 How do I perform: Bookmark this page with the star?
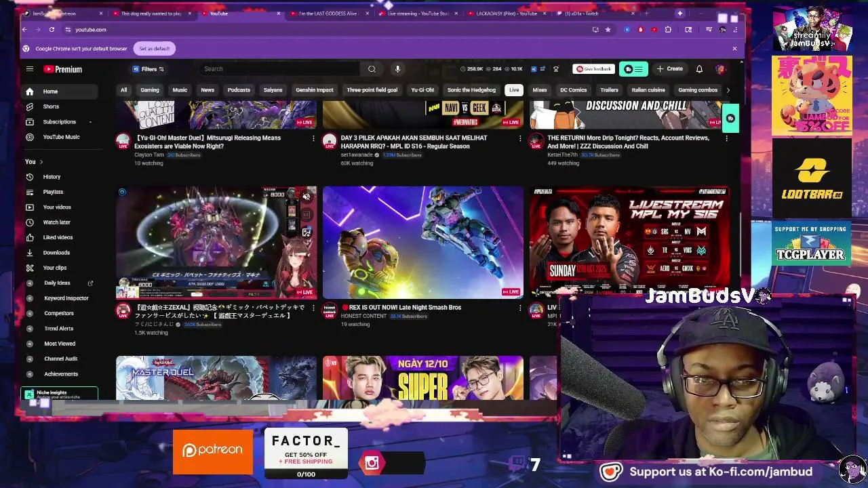(x=608, y=30)
